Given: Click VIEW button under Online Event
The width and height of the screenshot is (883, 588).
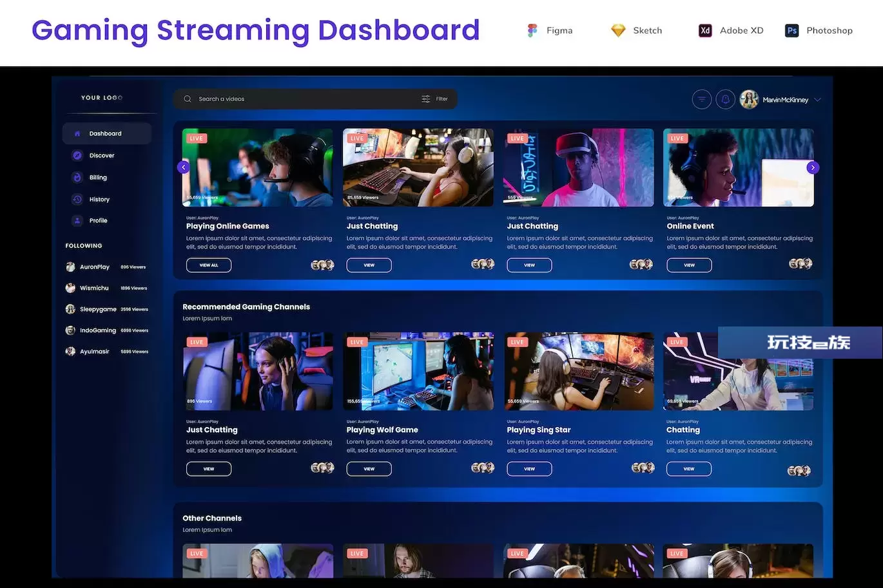Looking at the screenshot, I should [x=689, y=265].
